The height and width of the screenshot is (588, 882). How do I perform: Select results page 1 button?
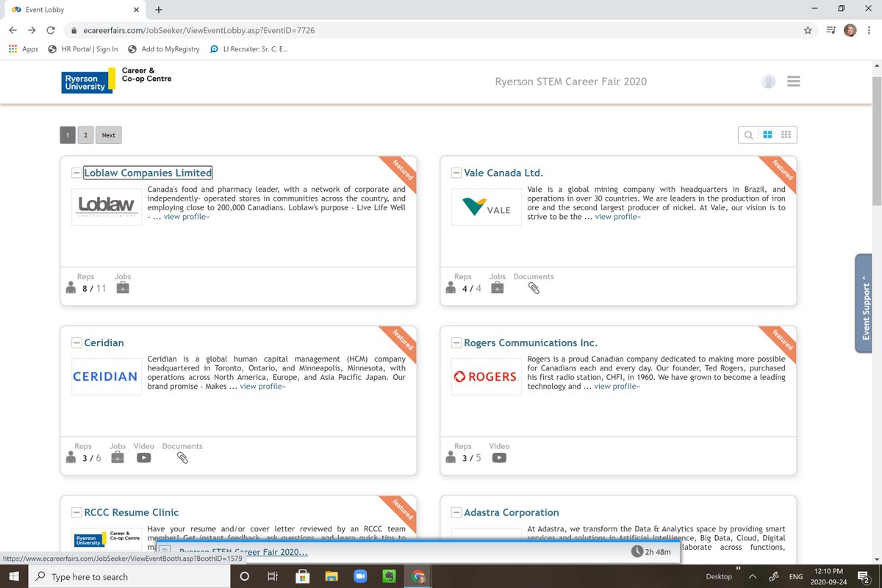pyautogui.click(x=68, y=135)
